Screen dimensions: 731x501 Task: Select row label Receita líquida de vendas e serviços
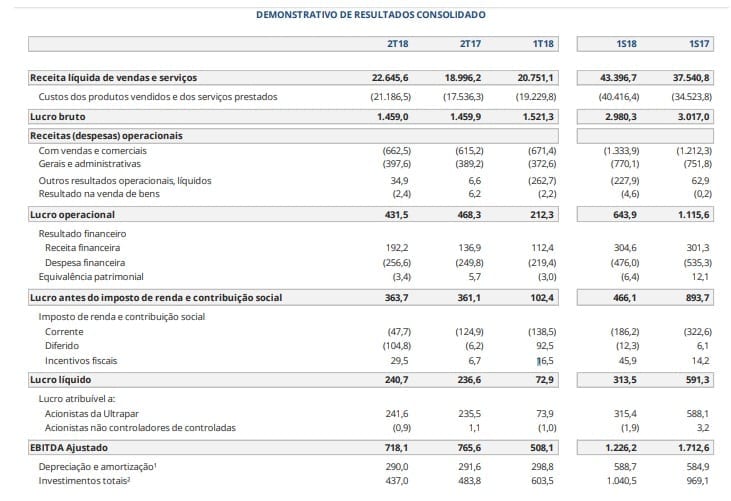point(113,78)
